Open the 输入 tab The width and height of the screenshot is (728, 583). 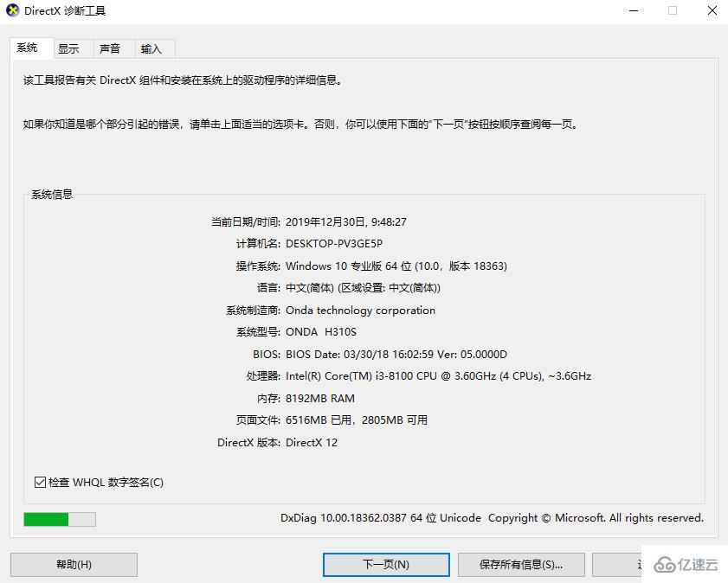pos(155,48)
